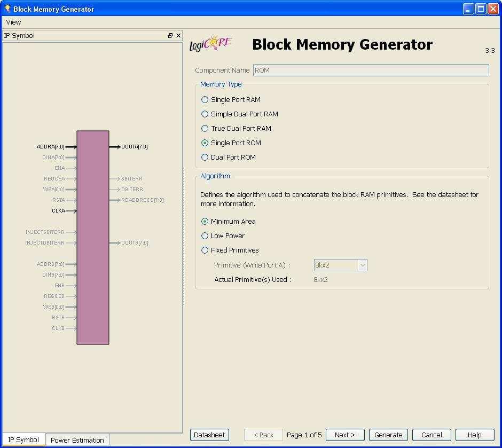The height and width of the screenshot is (448, 502).
Task: Click the CLKA port label
Action: pos(58,210)
